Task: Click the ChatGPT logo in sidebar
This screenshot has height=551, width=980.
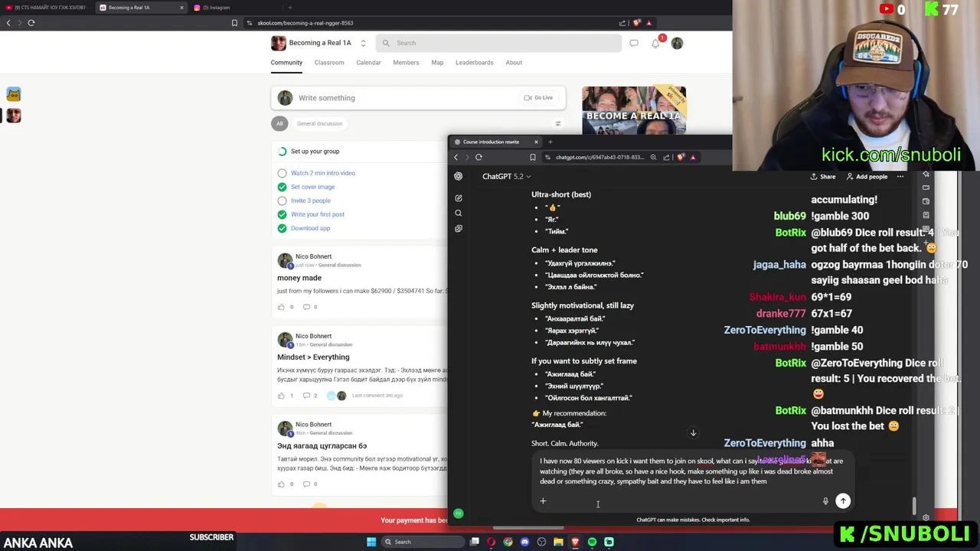Action: tap(459, 176)
